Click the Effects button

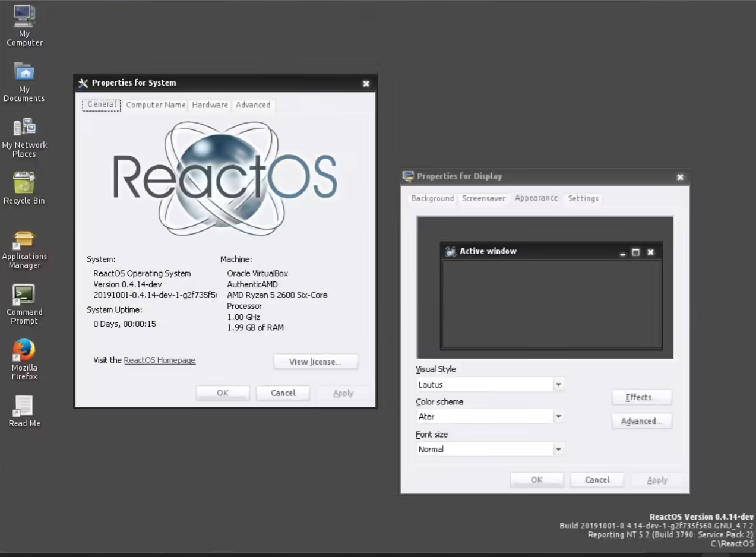pos(641,397)
